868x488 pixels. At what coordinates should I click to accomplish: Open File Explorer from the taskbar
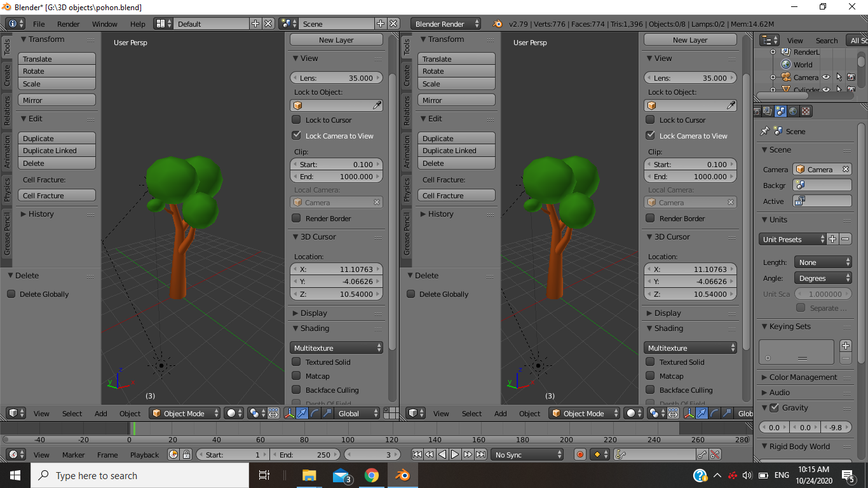(309, 475)
